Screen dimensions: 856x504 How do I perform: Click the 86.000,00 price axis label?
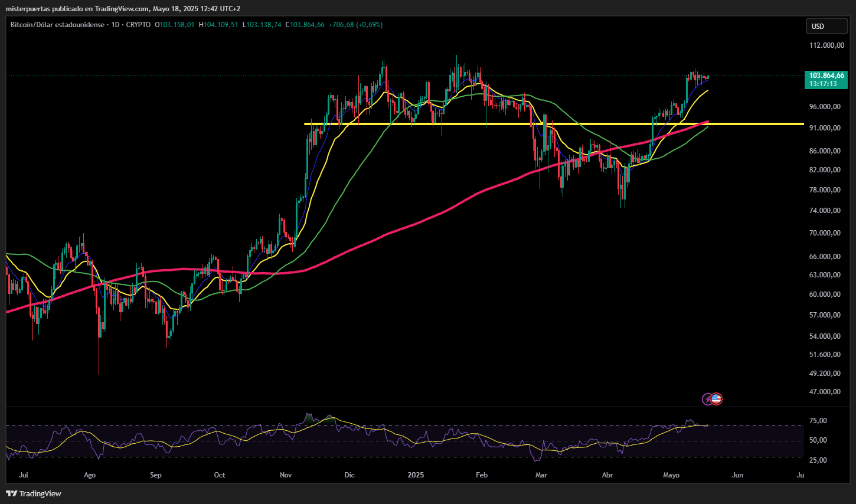pos(825,151)
